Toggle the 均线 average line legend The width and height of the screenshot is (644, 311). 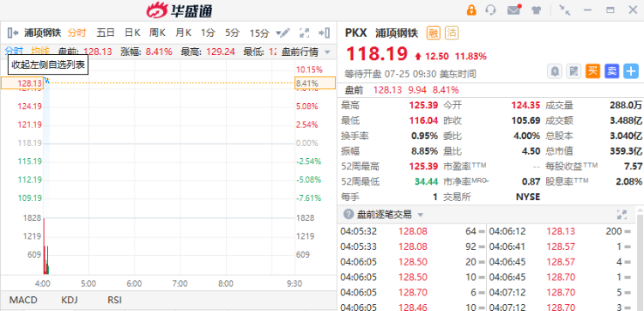[x=40, y=51]
